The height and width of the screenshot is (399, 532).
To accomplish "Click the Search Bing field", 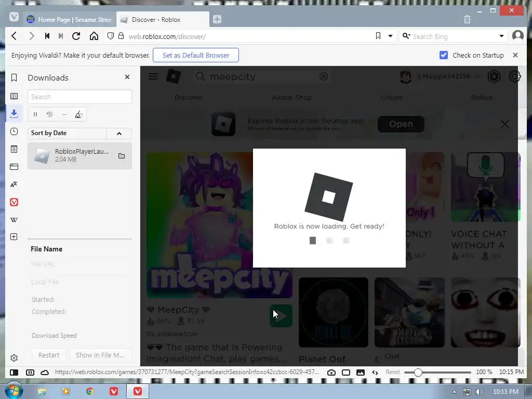I will click(454, 36).
